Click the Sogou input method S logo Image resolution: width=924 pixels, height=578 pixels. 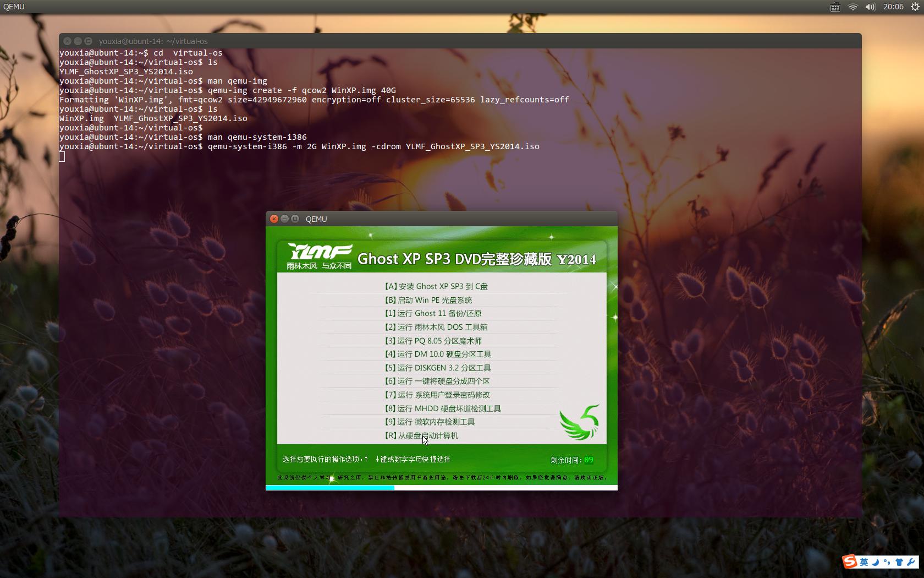850,561
